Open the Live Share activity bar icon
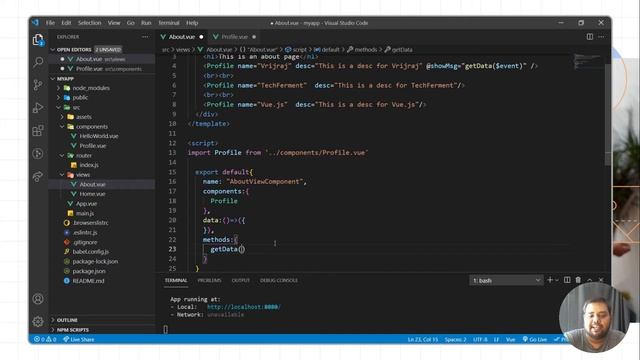 [38, 176]
